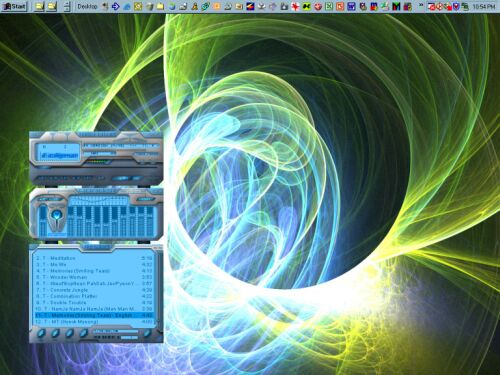The width and height of the screenshot is (500, 375).
Task: Select the Concrete Jungle playlist entry
Action: click(94, 290)
